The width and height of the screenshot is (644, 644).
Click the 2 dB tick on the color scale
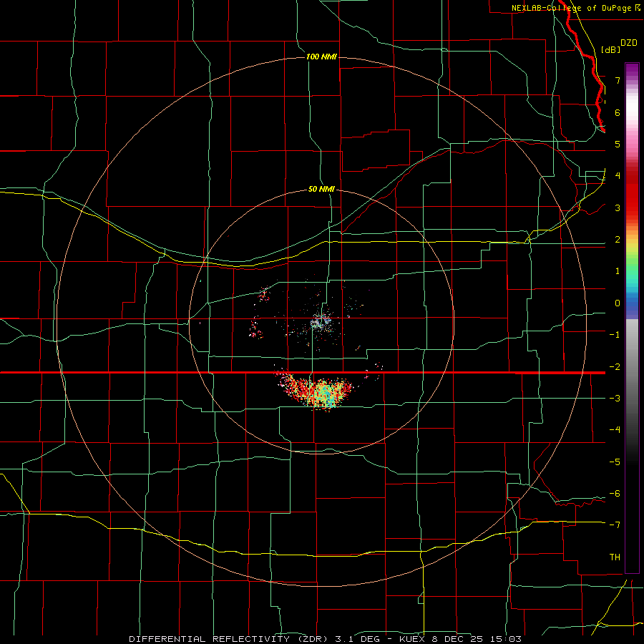pyautogui.click(x=618, y=240)
